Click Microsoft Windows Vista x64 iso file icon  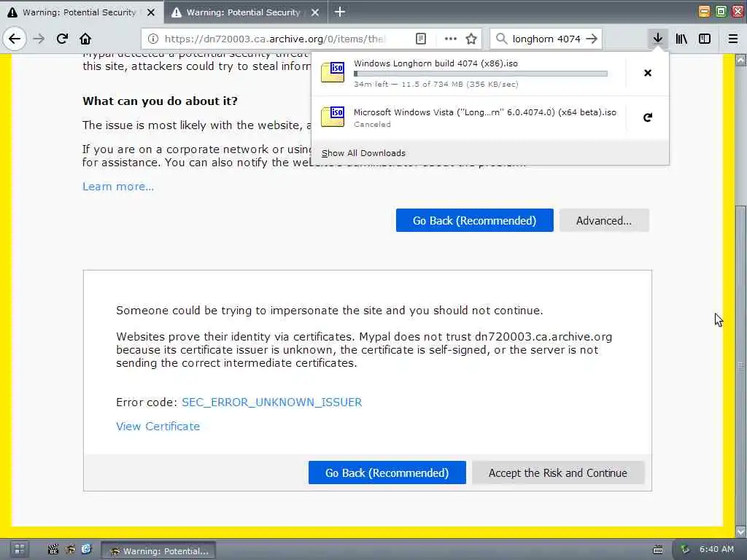pyautogui.click(x=333, y=117)
